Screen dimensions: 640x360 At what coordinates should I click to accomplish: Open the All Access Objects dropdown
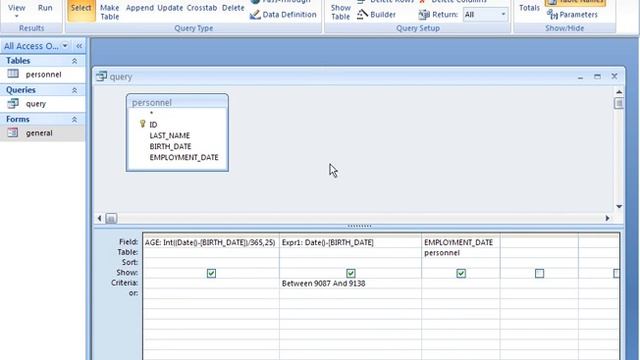pos(65,46)
